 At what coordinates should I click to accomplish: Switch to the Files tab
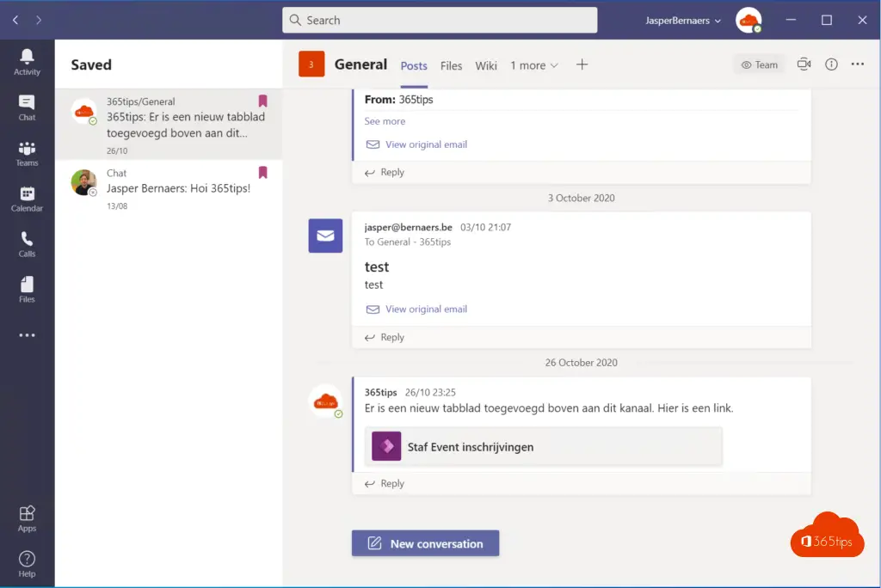tap(451, 65)
